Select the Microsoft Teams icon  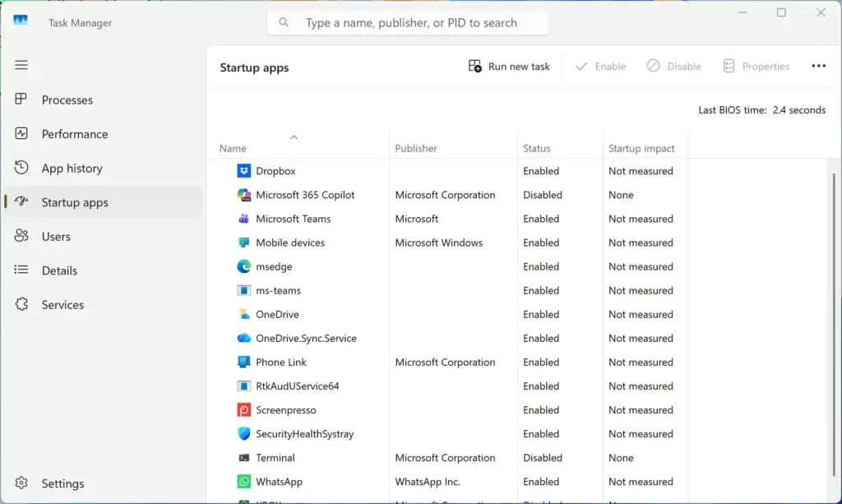tap(243, 219)
